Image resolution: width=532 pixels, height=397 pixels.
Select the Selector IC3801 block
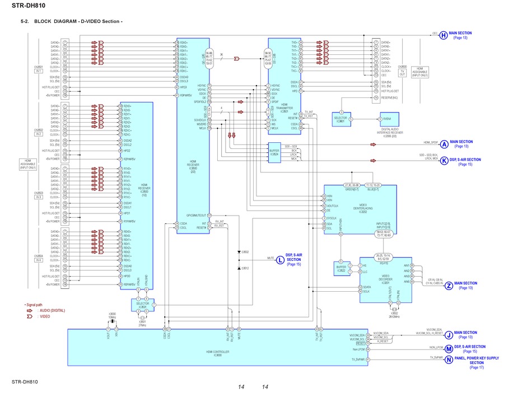(340, 119)
